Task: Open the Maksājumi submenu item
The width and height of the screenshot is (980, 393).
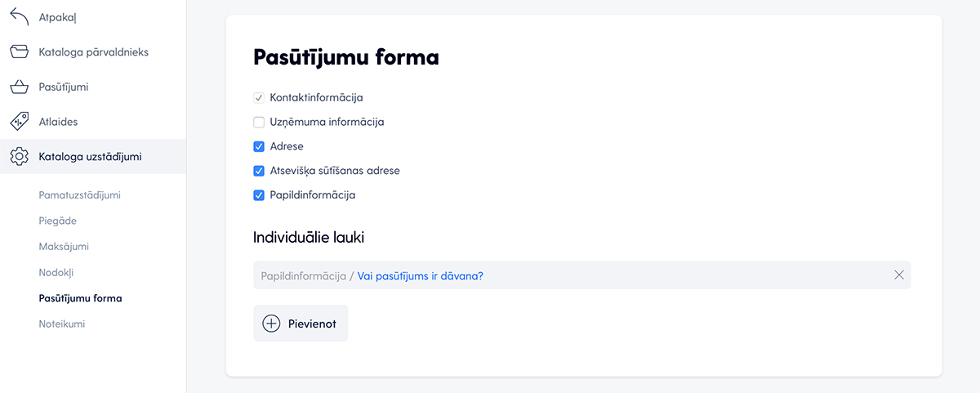Action: pos(64,246)
